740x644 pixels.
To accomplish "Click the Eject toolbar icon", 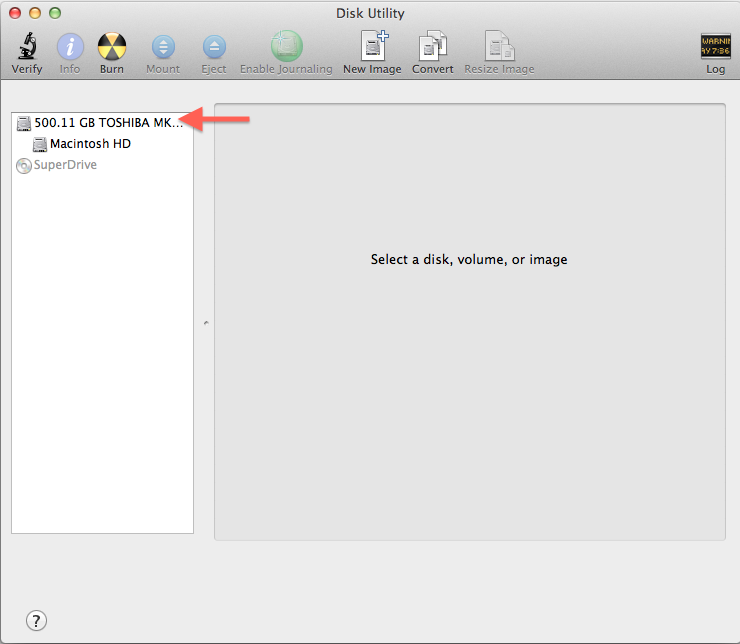I will coord(214,47).
